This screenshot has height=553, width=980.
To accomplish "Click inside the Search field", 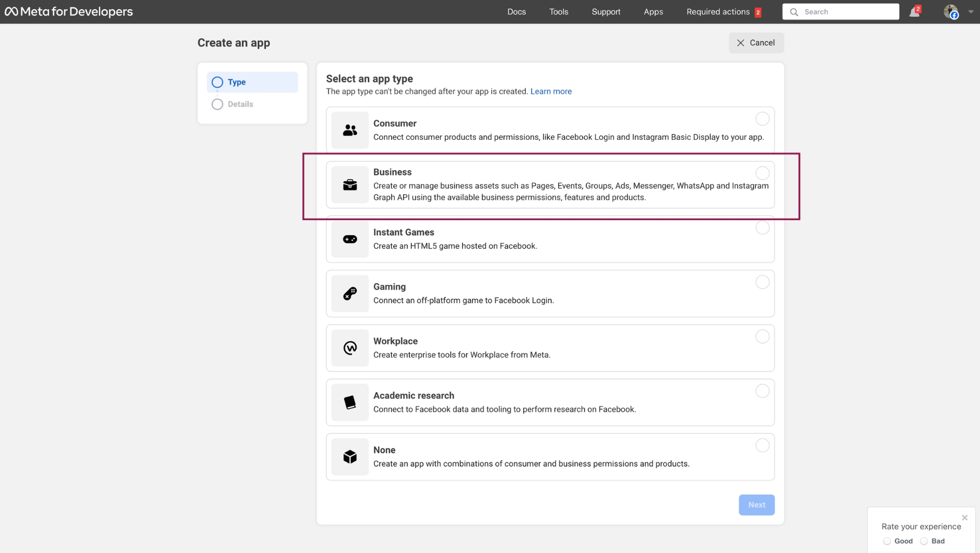I will (x=840, y=11).
